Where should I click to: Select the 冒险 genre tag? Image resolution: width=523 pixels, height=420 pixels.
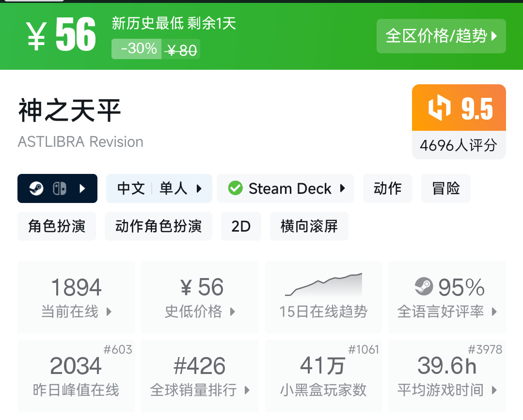[445, 188]
